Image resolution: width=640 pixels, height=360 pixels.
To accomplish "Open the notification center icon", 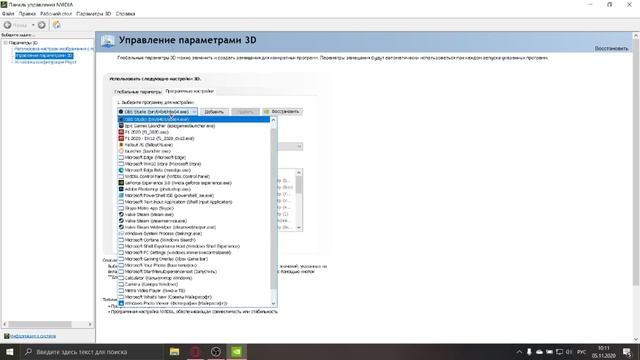I will pyautogui.click(x=627, y=352).
